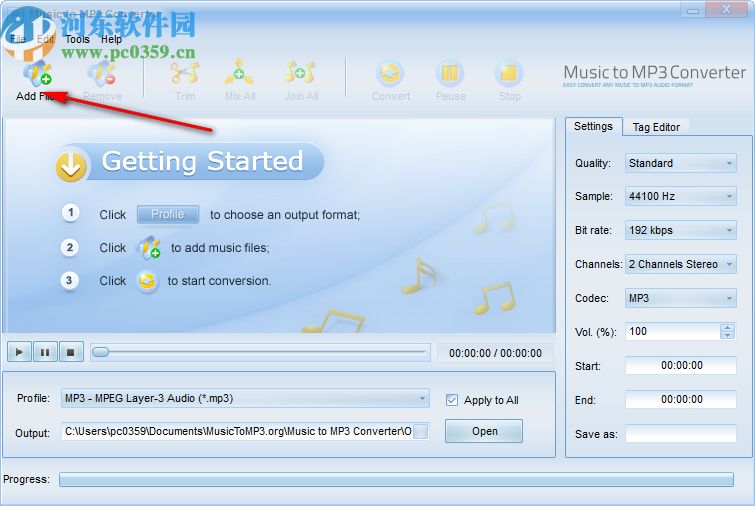Click the playback seek slider handle
This screenshot has width=755, height=506.
[100, 352]
